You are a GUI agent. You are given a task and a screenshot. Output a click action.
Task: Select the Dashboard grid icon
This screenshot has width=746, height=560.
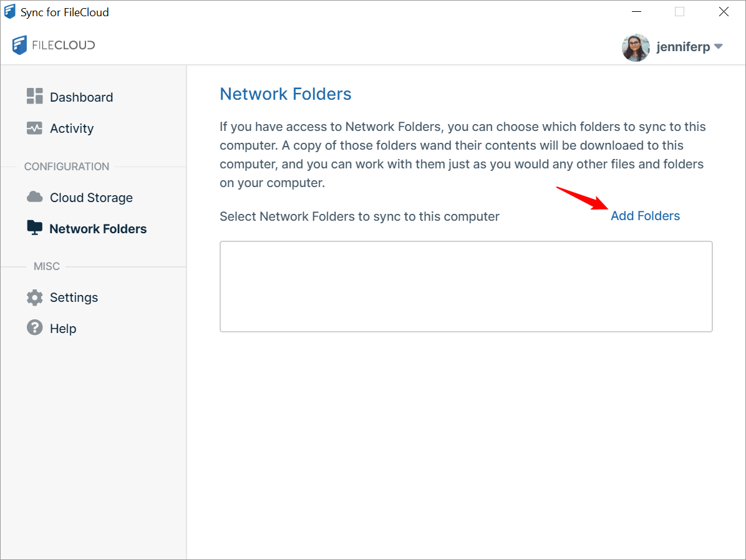(x=34, y=97)
